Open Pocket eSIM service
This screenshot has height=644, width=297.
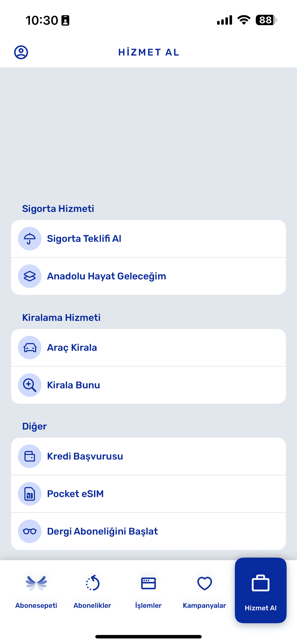[75, 494]
